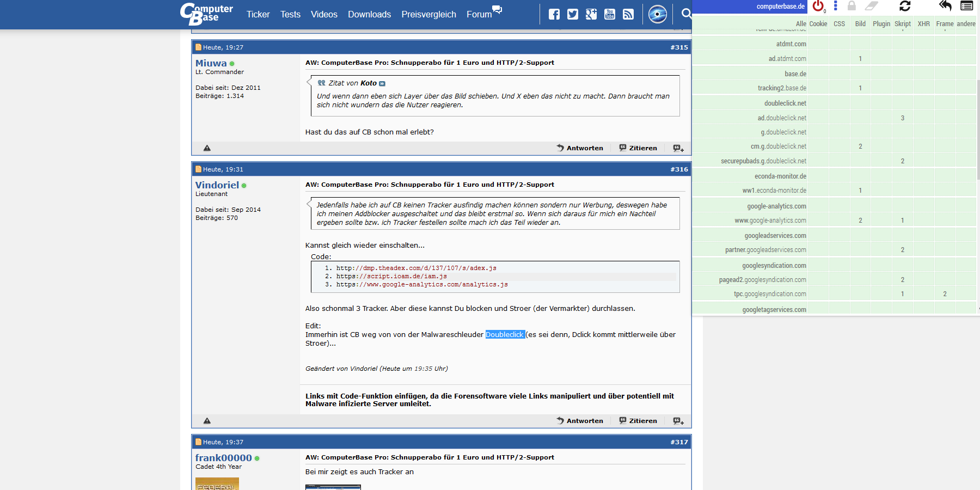
Task: Open the uMatrix dashboard list icon
Action: click(x=967, y=6)
